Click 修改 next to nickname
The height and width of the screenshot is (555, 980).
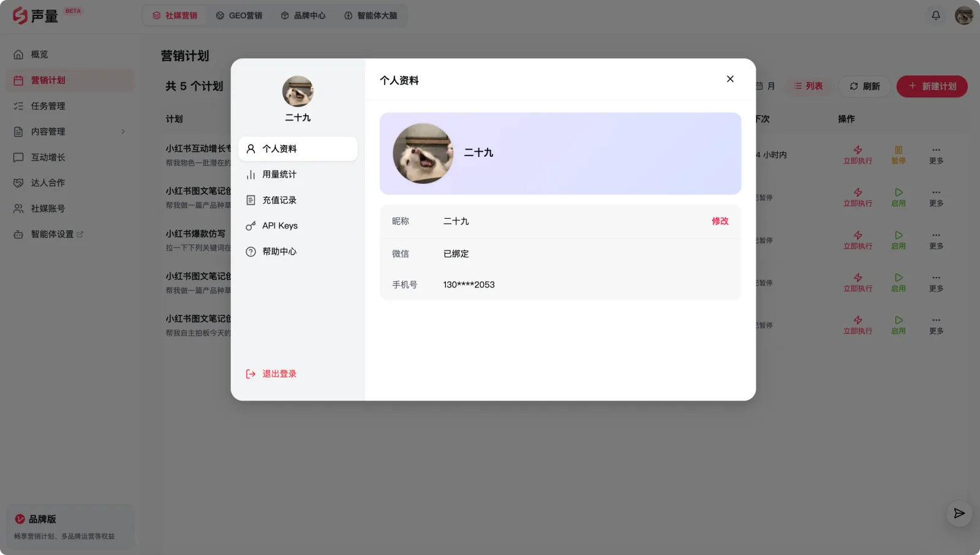[x=720, y=221]
